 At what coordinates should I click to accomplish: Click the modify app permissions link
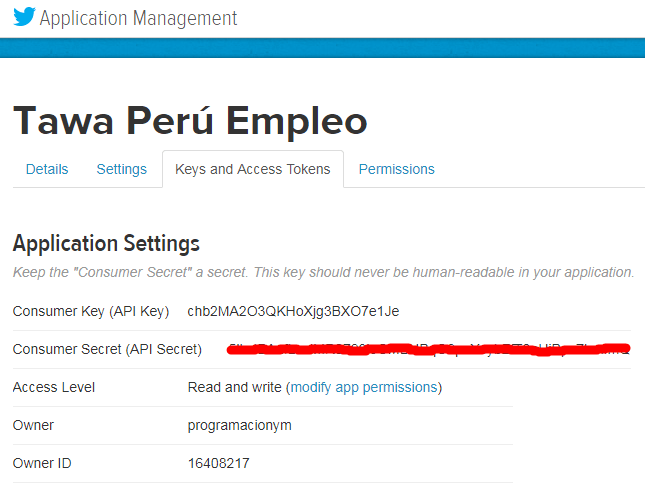click(x=364, y=387)
